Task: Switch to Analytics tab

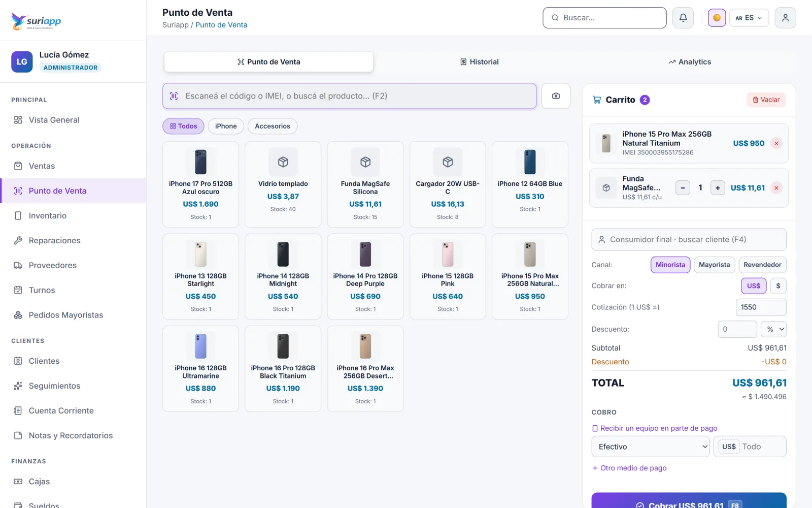Action: [x=690, y=62]
